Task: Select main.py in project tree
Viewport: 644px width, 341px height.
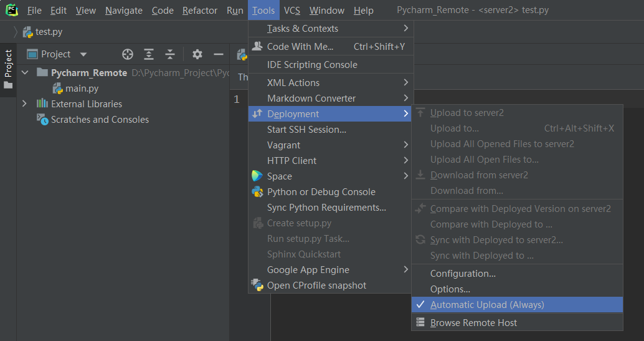Action: click(x=82, y=89)
